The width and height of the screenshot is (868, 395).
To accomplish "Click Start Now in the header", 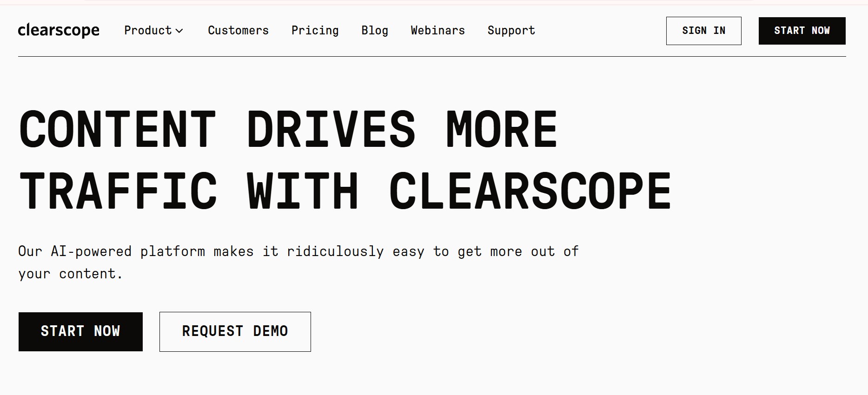I will [802, 31].
